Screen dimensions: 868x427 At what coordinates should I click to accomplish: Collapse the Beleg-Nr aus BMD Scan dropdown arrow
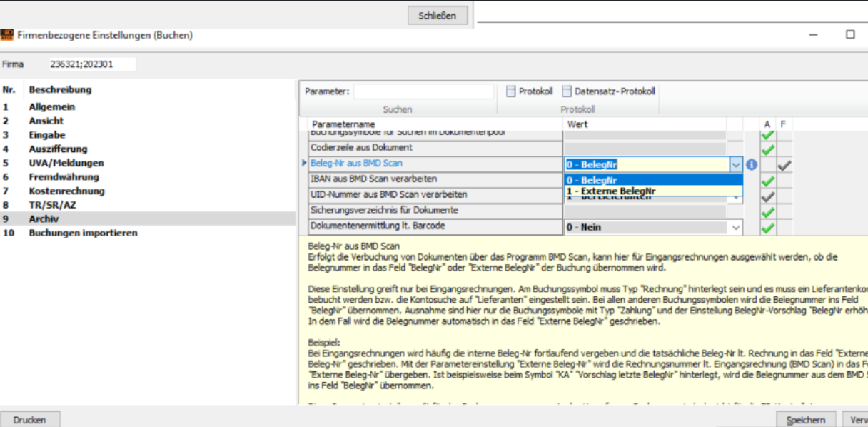point(736,165)
